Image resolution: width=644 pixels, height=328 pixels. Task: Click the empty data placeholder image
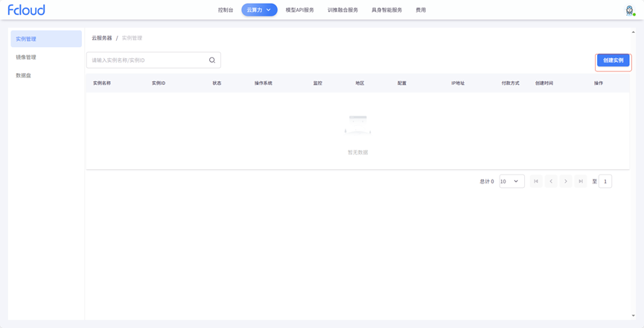click(x=358, y=124)
